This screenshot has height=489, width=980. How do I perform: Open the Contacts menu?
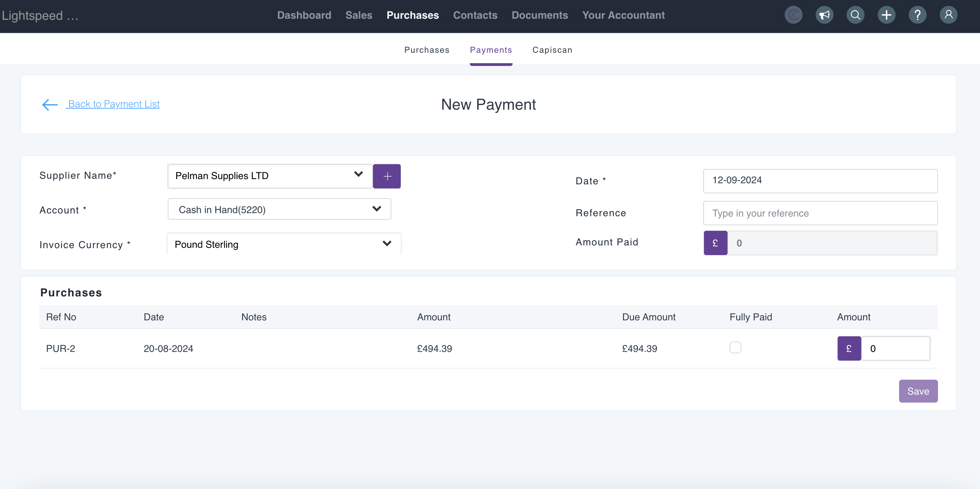pyautogui.click(x=475, y=15)
